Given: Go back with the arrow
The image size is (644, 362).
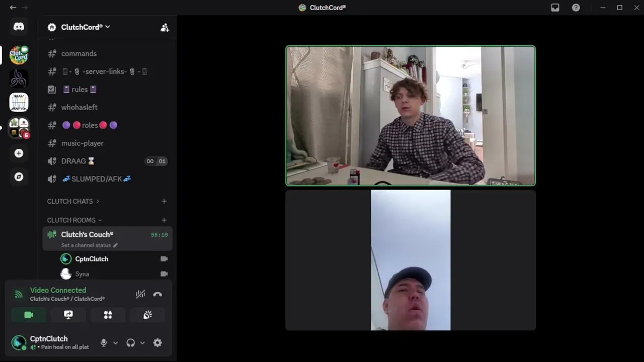Looking at the screenshot, I should click(13, 8).
